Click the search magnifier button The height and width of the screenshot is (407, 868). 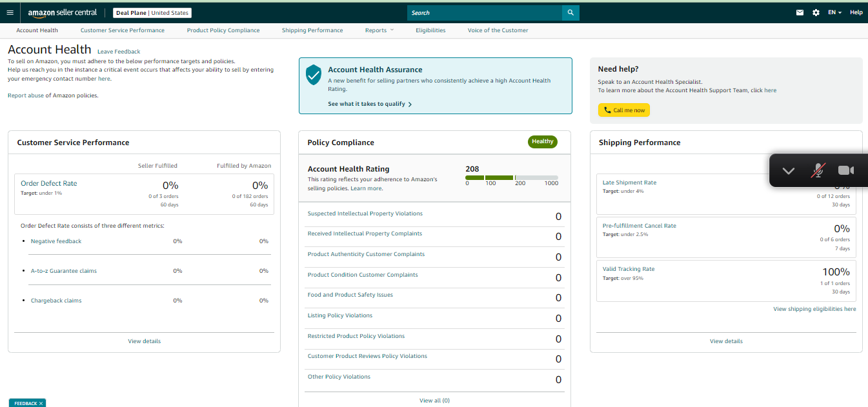click(x=570, y=13)
